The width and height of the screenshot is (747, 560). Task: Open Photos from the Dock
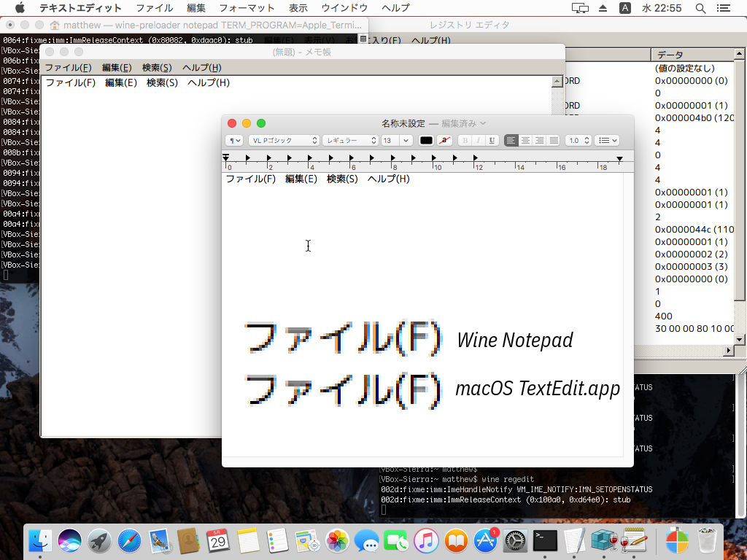pos(337,540)
